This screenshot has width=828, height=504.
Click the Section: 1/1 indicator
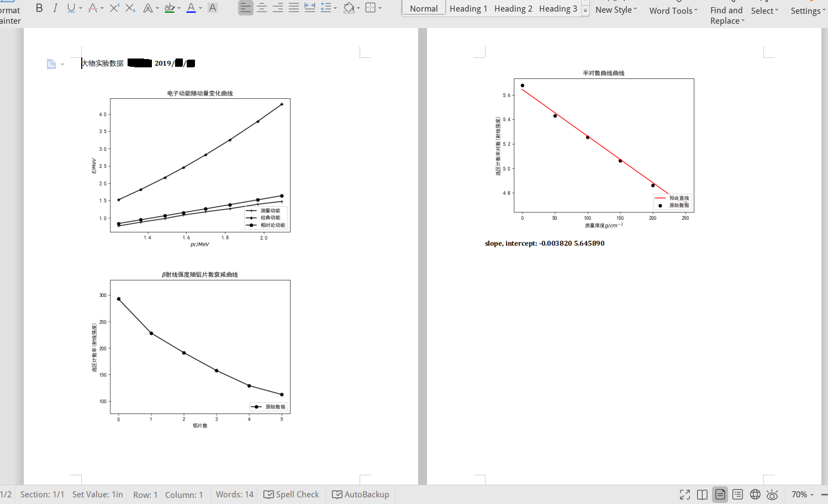click(42, 495)
